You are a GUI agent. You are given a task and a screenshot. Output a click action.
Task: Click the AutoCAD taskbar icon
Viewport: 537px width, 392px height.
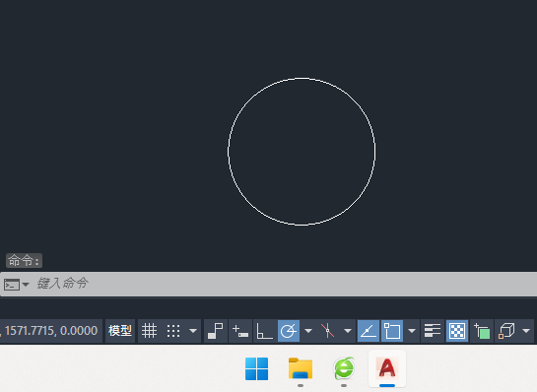click(x=387, y=368)
